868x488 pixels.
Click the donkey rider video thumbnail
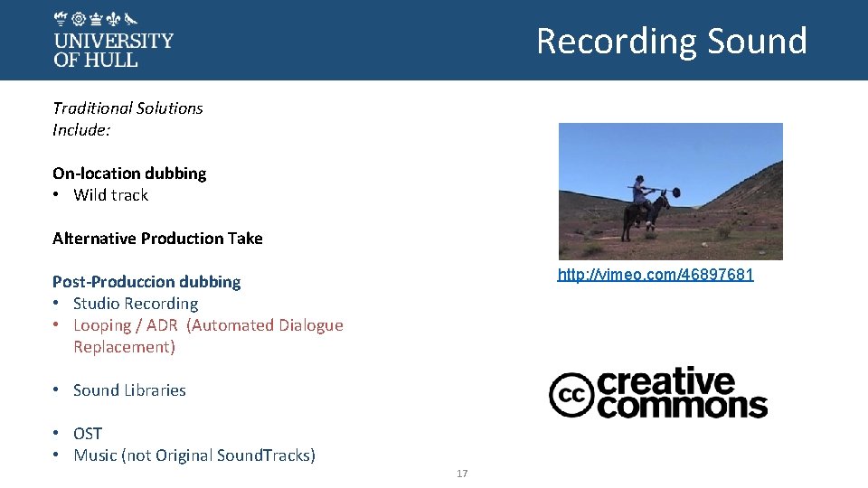click(x=670, y=192)
